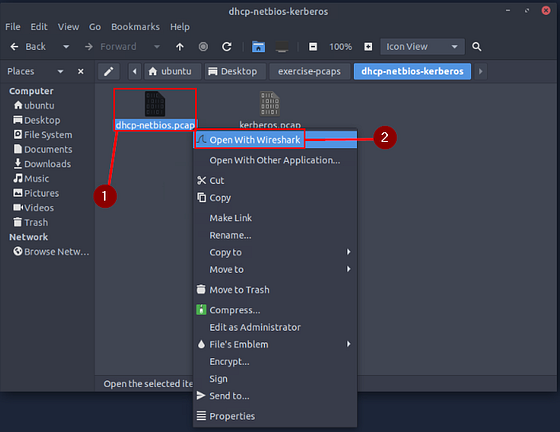Screen dimensions: 560x432
Task: Open the Go menu
Action: click(95, 27)
